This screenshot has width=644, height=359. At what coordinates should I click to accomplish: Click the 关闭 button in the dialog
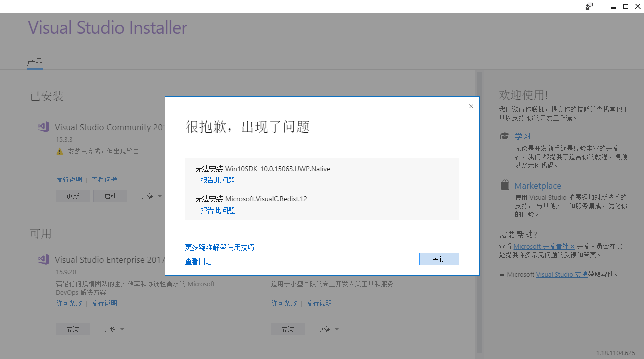click(x=439, y=259)
